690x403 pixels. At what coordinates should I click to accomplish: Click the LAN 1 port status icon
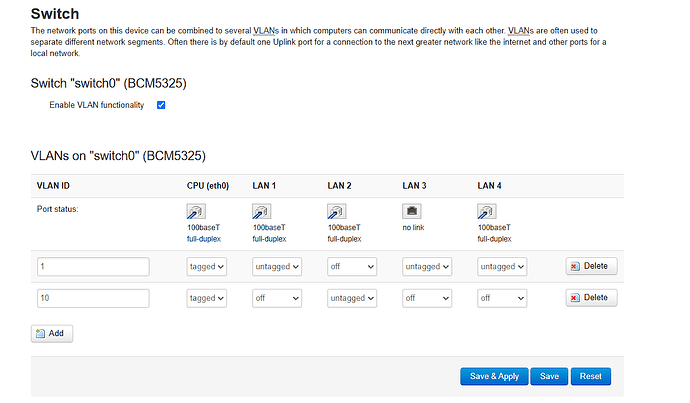261,212
